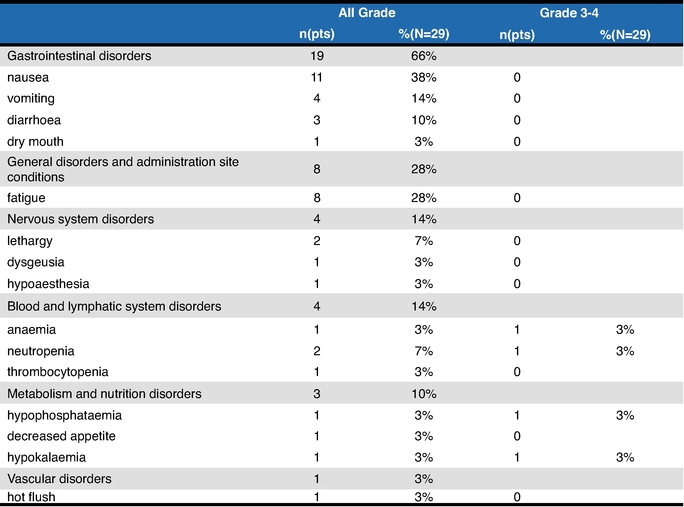Click the Nervous system disorders category row
Viewport: 684px width, 507px height.
342,219
